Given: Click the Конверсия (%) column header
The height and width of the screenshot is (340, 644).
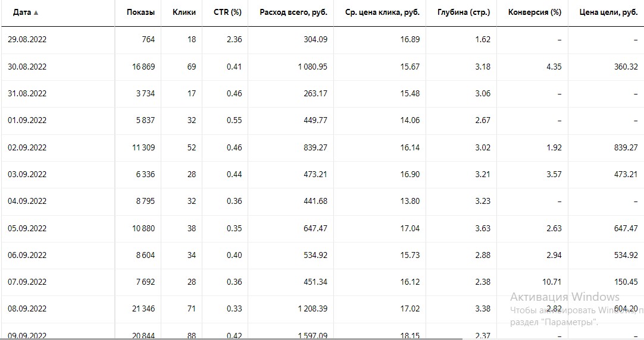Looking at the screenshot, I should (534, 12).
